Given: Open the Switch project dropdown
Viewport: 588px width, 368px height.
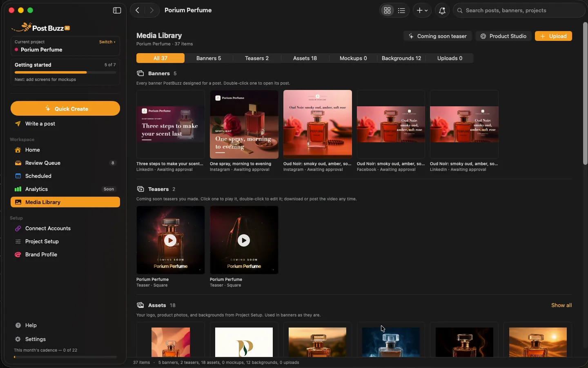Looking at the screenshot, I should point(107,42).
